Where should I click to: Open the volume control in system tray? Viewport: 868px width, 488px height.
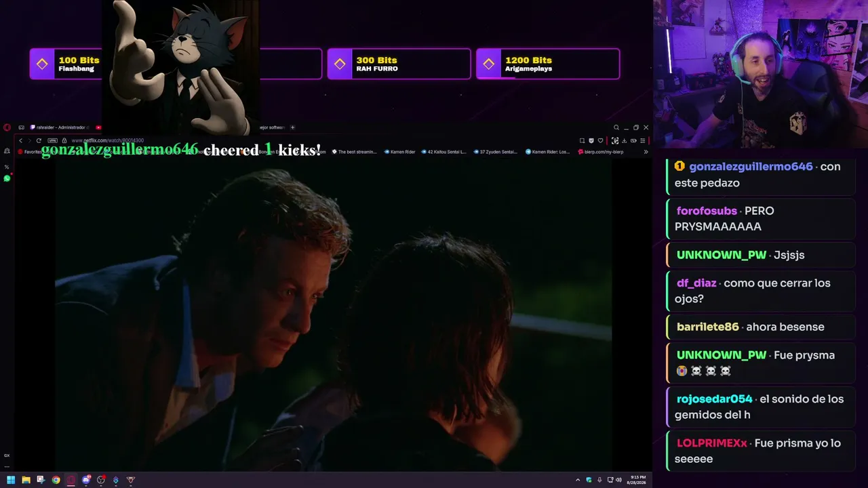click(618, 480)
